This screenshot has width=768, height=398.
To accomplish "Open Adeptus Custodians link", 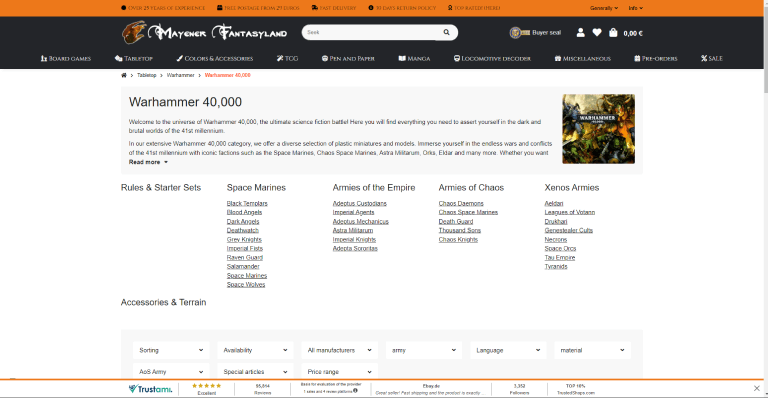I will pos(360,203).
